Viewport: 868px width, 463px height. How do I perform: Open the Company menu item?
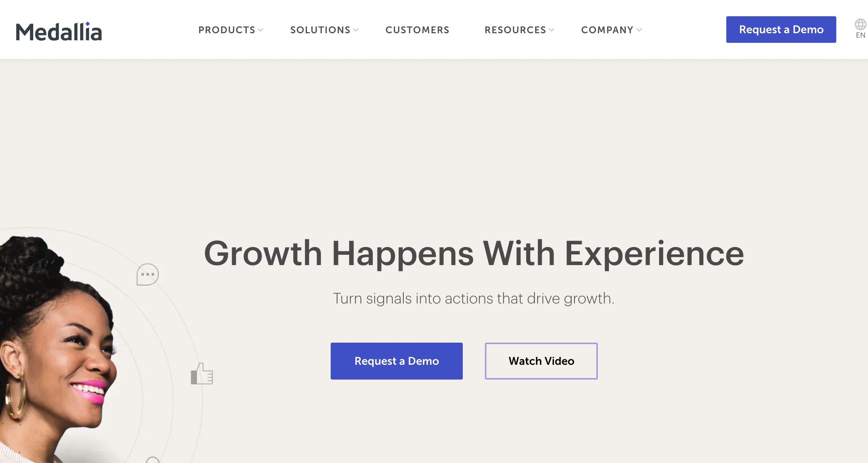tap(611, 30)
